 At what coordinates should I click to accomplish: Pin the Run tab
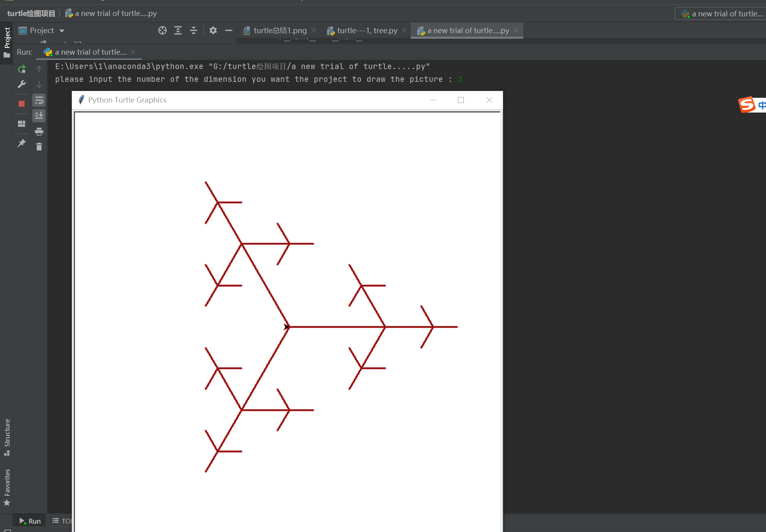(x=22, y=143)
